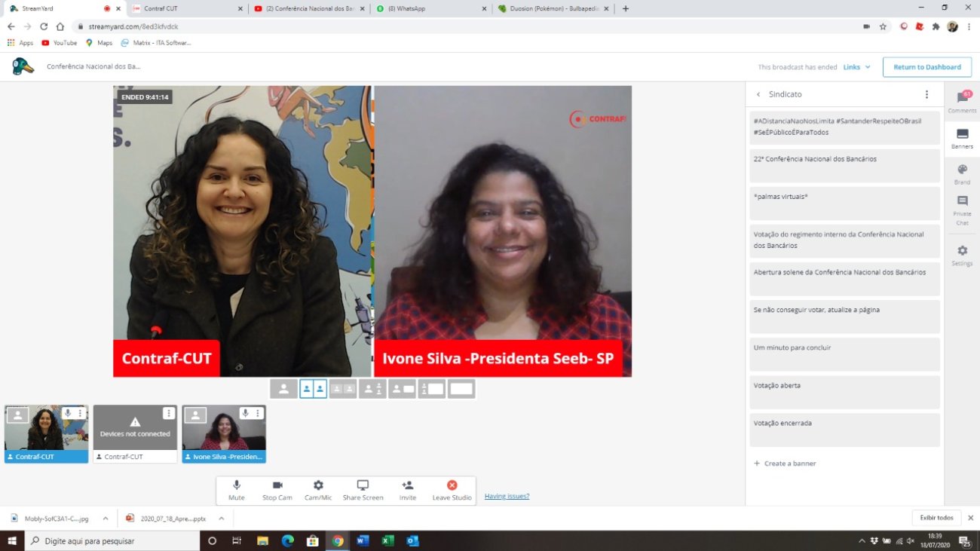The image size is (980, 551).
Task: Toggle mic on Ivone Silva's thumbnail
Action: (x=245, y=414)
